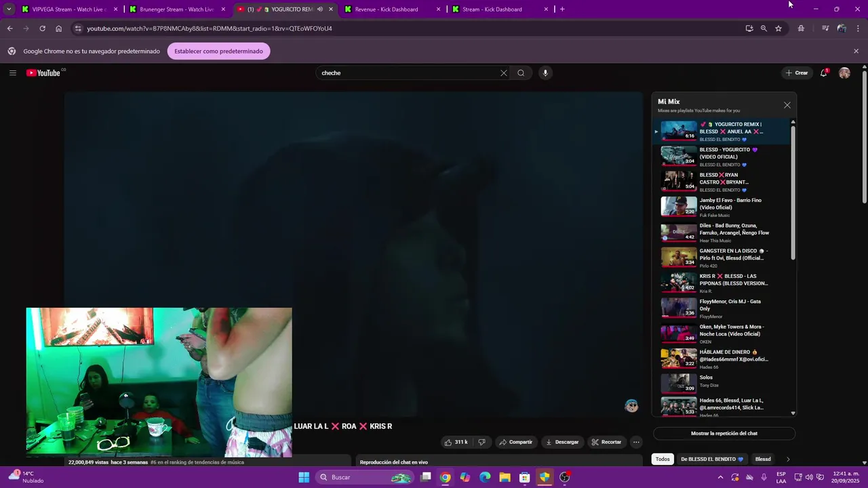This screenshot has width=868, height=488.
Task: Start voice search with the microphone
Action: [x=545, y=73]
